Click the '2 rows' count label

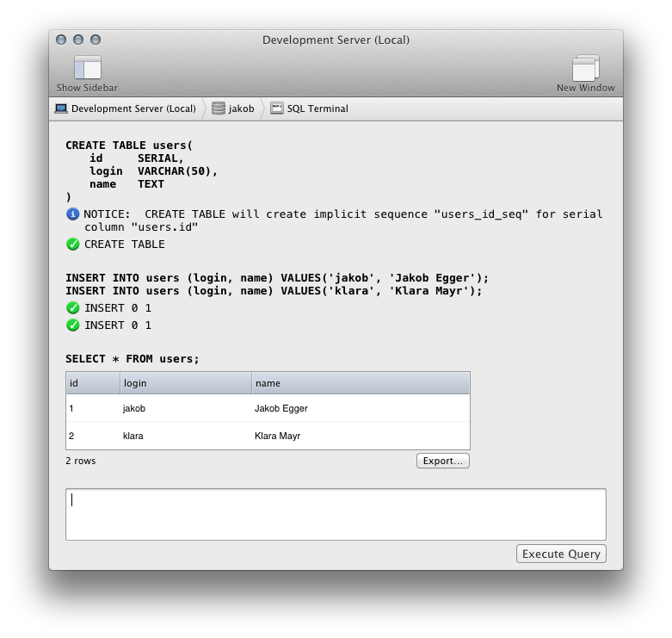[x=81, y=461]
